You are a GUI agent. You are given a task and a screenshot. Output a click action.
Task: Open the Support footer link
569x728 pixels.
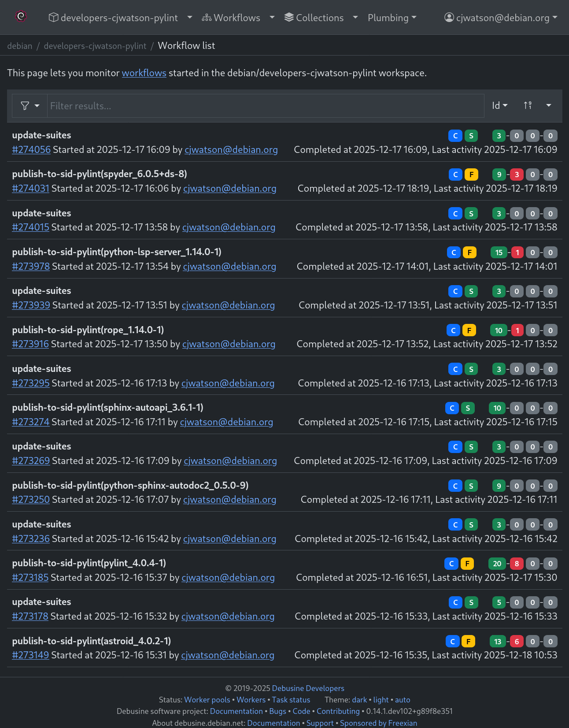pyautogui.click(x=320, y=723)
